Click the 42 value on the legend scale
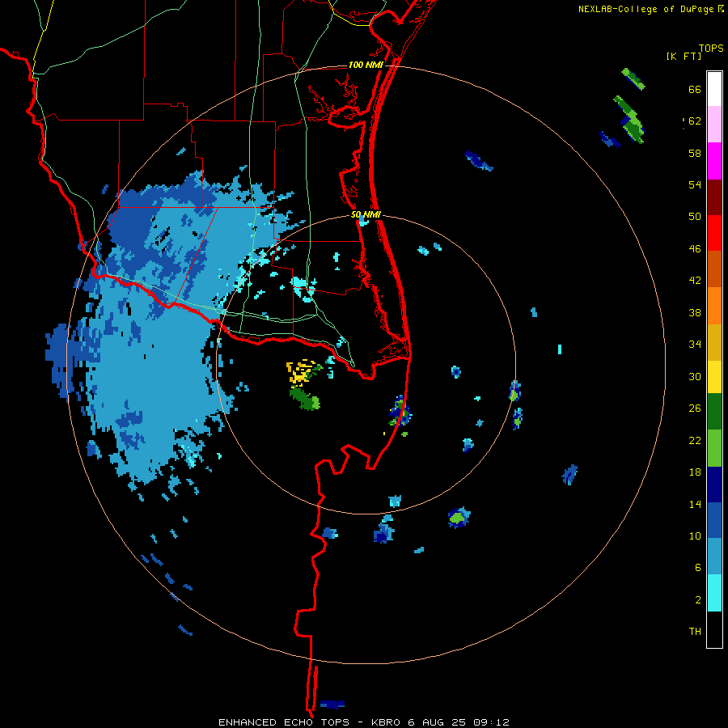The width and height of the screenshot is (728, 728). [695, 281]
